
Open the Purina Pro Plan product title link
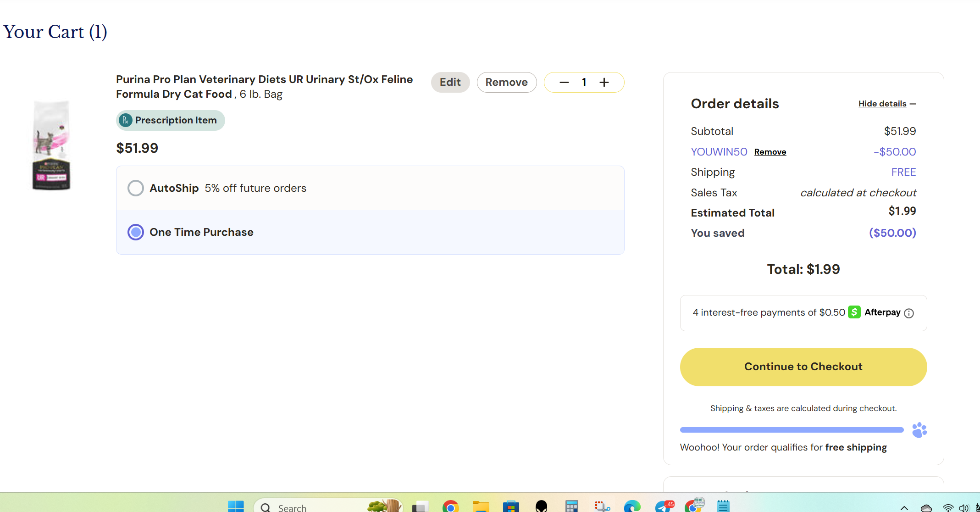tap(264, 86)
